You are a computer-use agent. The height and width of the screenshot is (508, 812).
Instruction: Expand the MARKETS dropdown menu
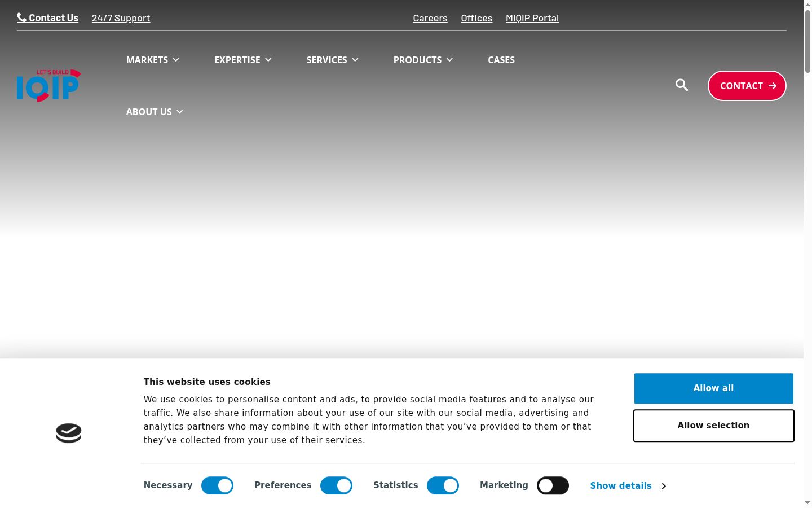tap(153, 60)
